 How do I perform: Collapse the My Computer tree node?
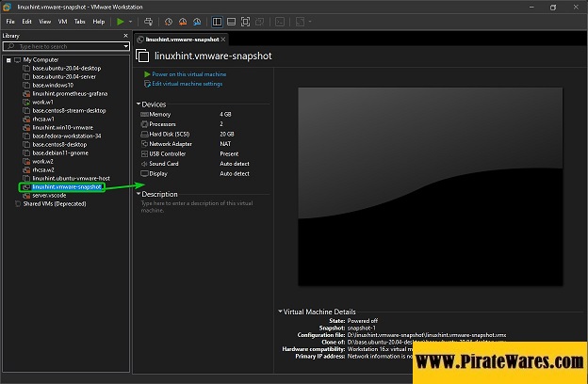point(8,59)
